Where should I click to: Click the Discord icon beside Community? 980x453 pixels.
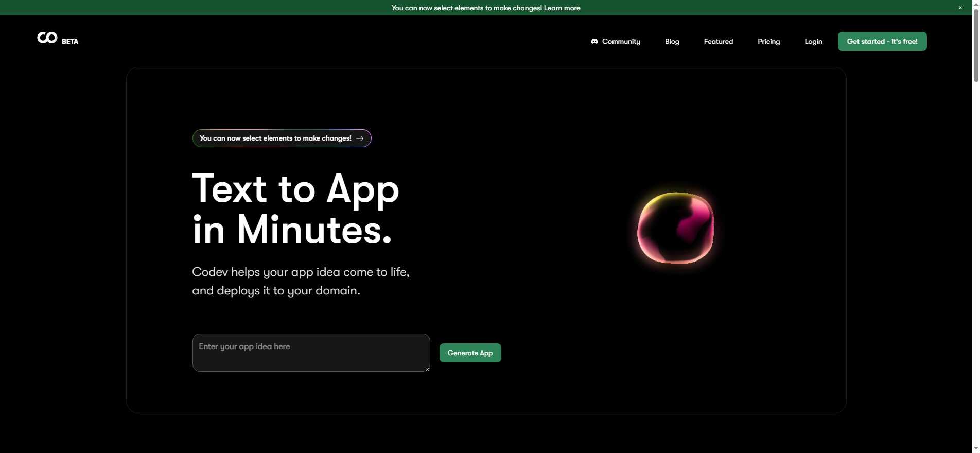594,41
